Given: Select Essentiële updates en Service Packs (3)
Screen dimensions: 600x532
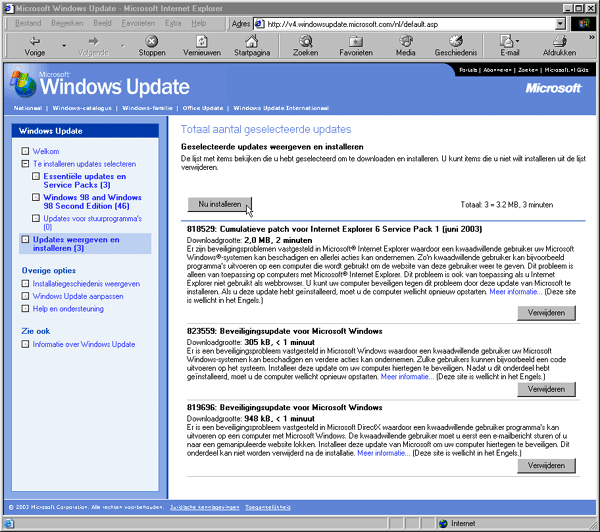Looking at the screenshot, I should tap(85, 181).
